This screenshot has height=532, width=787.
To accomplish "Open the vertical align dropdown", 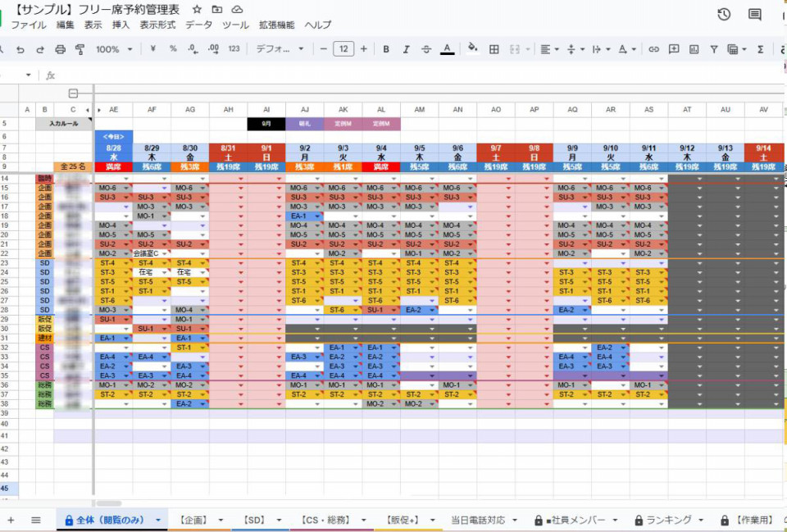I will (x=575, y=49).
